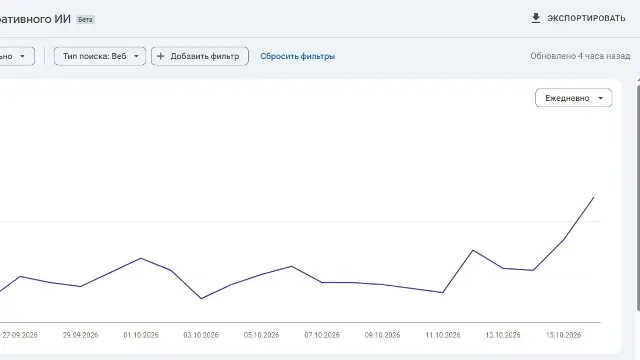Click the 27.09.2026 axis date label
640x360 pixels.
coord(20,335)
